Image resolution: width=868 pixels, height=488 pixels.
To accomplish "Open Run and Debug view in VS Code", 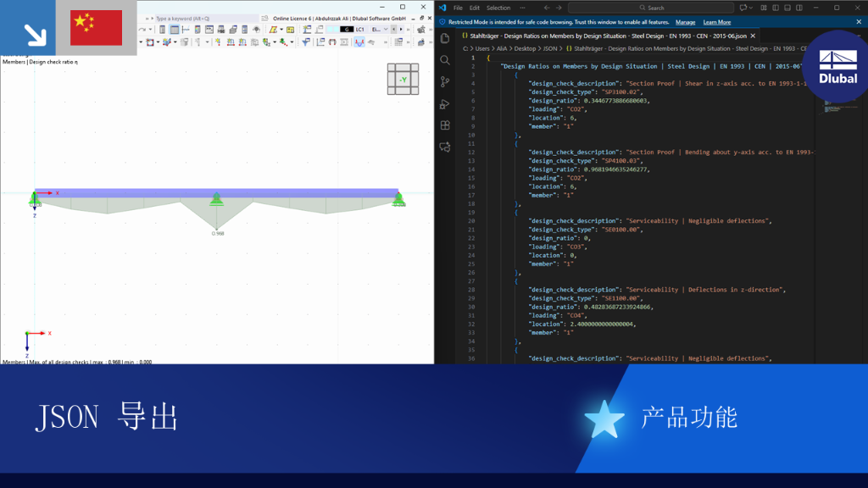I will point(445,103).
